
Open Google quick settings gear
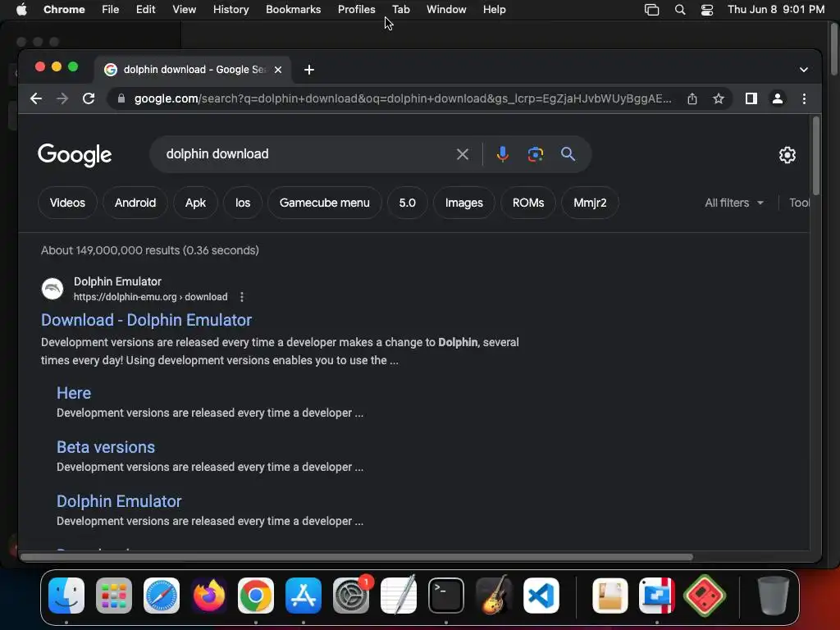point(787,155)
